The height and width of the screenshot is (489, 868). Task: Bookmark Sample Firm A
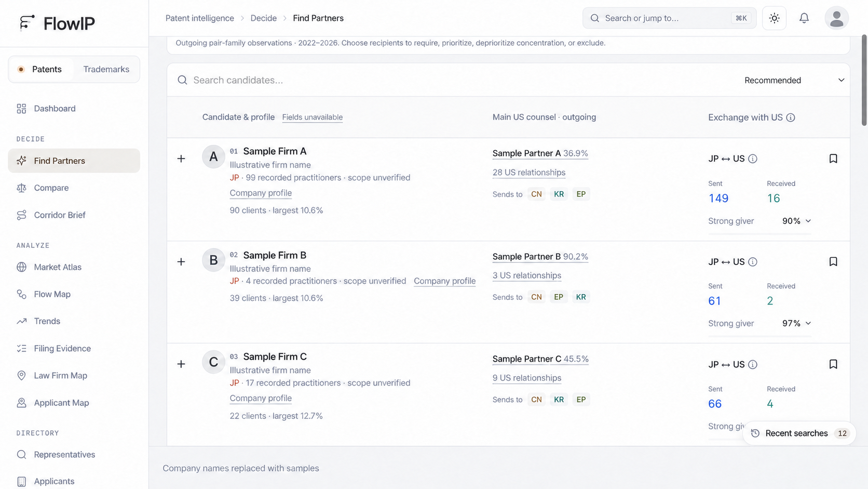[x=833, y=158]
